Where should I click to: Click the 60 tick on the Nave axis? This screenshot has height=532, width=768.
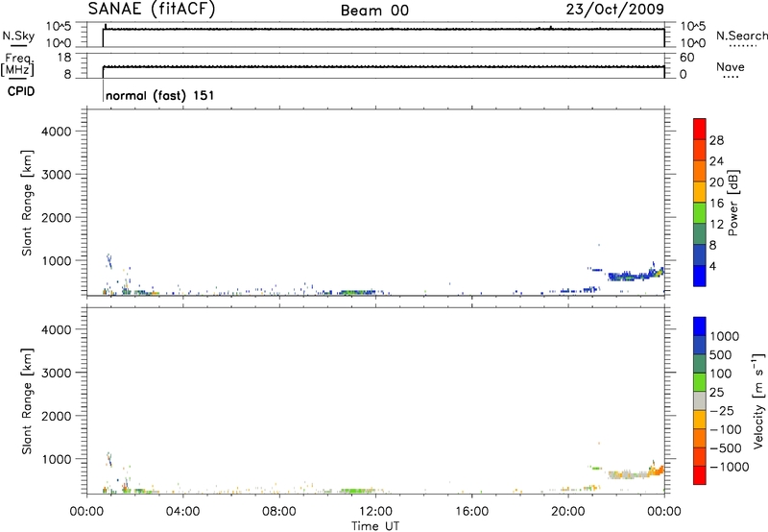(687, 58)
